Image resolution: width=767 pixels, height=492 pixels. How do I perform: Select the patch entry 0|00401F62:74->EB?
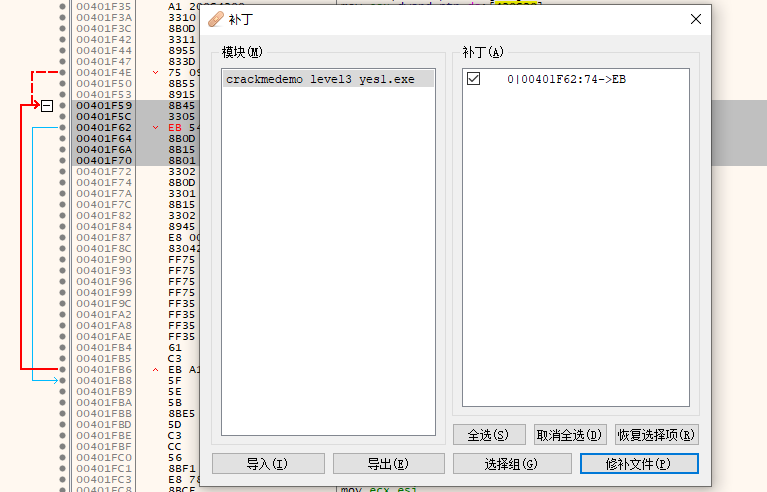pyautogui.click(x=566, y=79)
